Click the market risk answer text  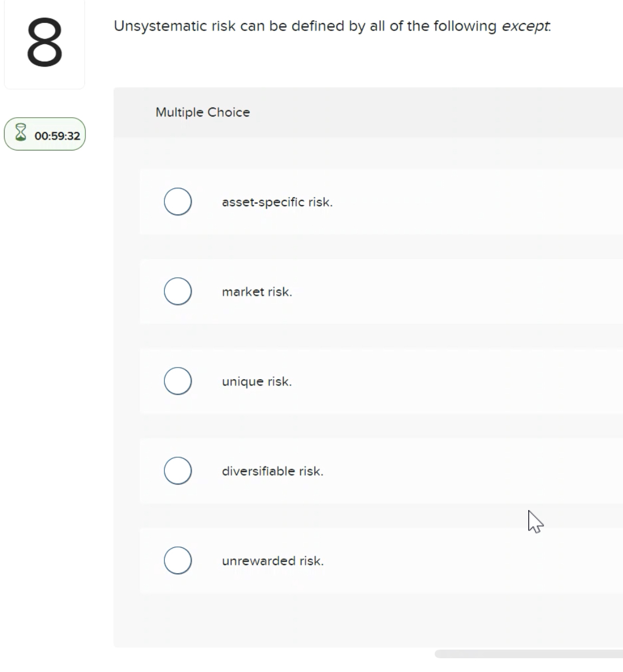pos(257,291)
